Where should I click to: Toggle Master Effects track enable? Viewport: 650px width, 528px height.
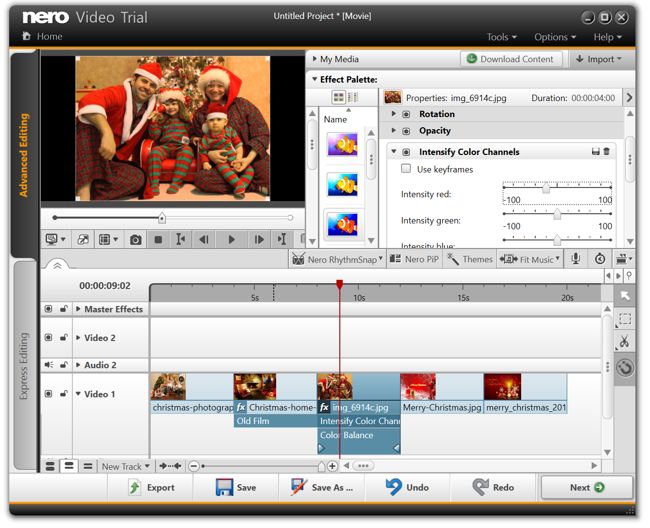[49, 309]
